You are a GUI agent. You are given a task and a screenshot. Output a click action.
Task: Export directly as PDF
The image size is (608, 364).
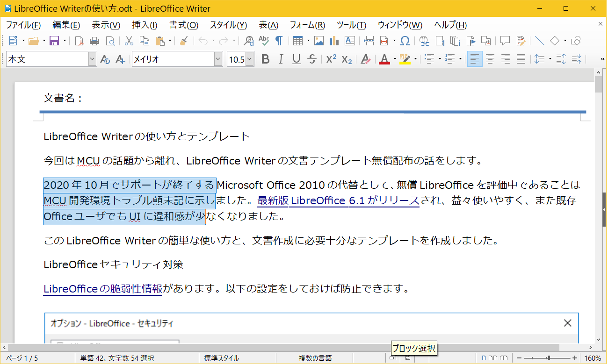80,41
